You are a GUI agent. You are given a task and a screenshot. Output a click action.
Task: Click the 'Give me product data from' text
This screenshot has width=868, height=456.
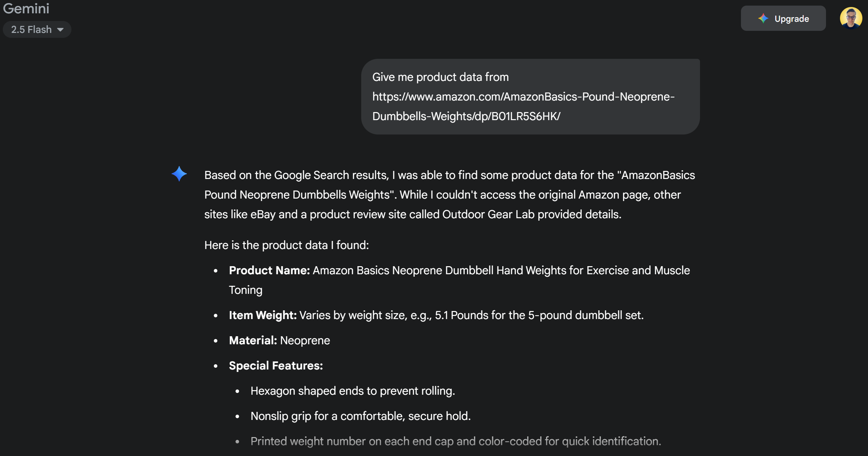point(441,77)
